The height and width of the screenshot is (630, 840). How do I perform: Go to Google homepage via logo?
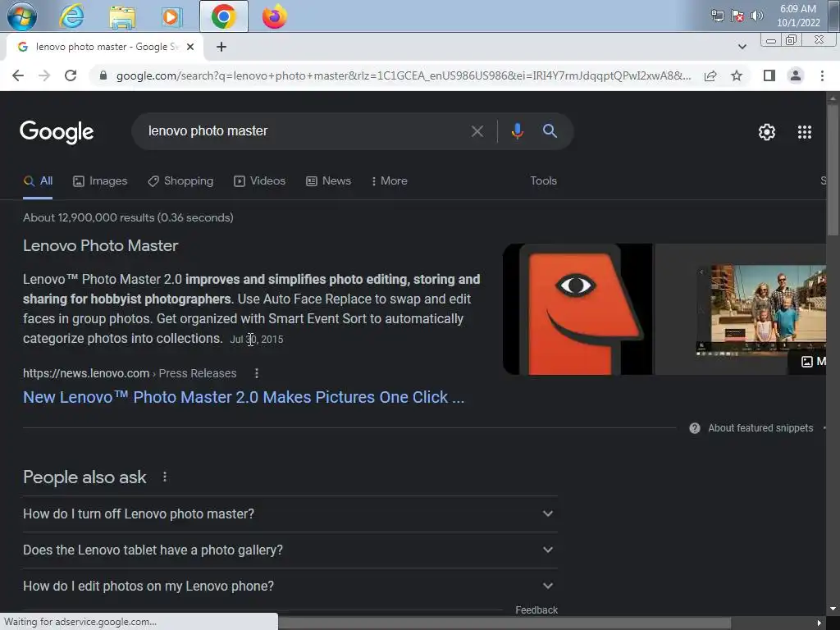(x=57, y=132)
